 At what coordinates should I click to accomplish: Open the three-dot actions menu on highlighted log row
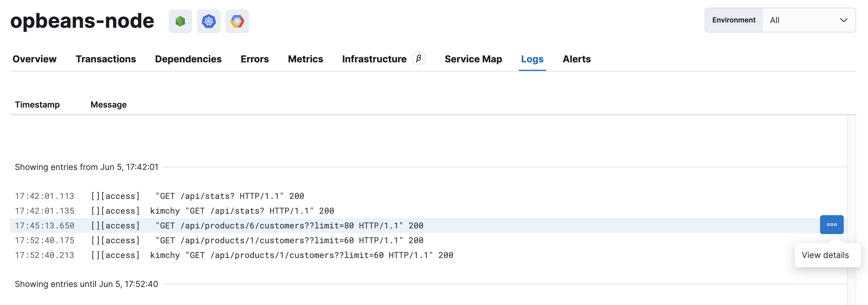click(x=832, y=224)
